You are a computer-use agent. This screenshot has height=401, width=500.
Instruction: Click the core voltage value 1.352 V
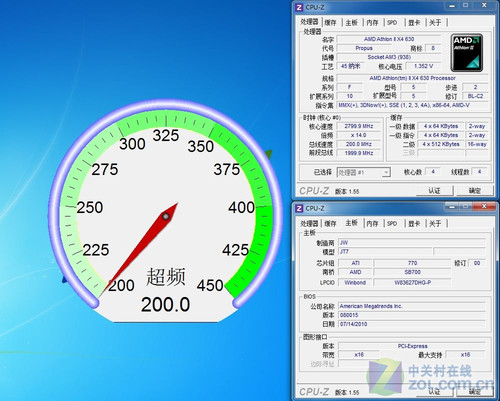[x=423, y=66]
